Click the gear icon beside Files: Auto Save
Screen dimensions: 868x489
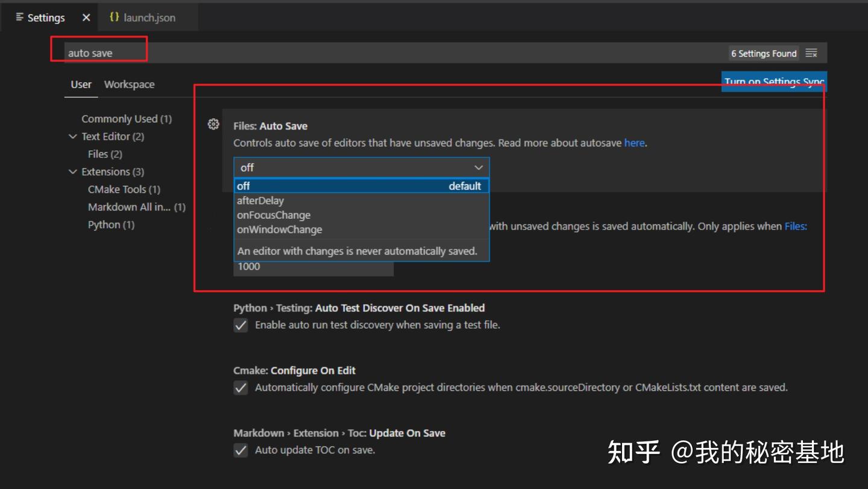[213, 124]
